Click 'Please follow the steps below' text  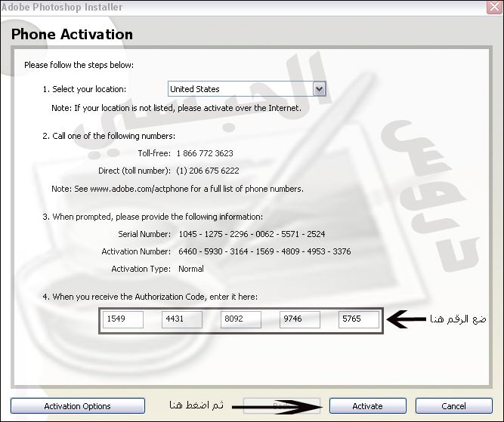[x=79, y=65]
